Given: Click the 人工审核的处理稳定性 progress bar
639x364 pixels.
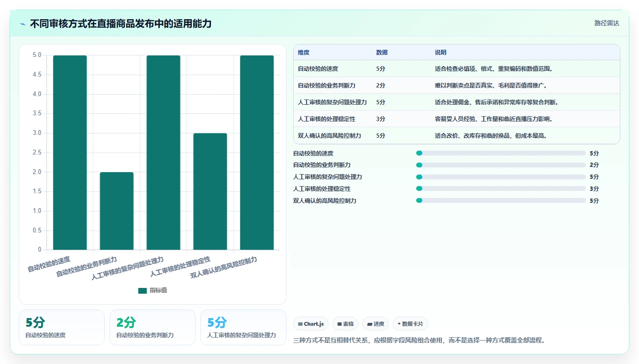Looking at the screenshot, I should [501, 189].
